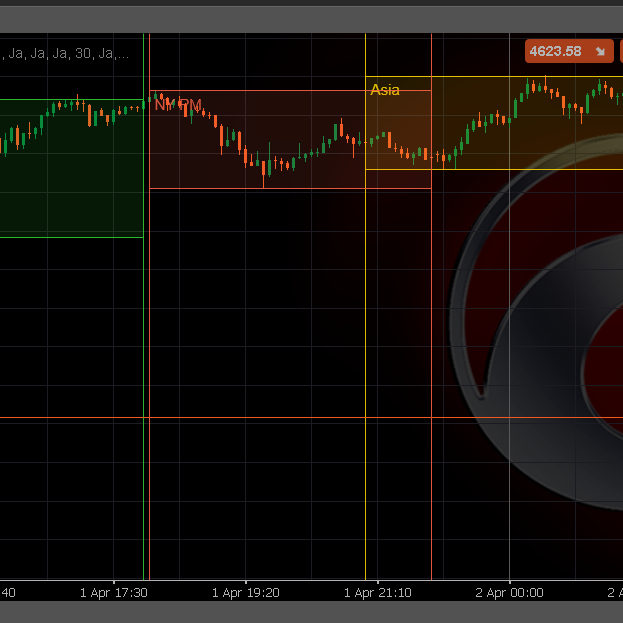623x623 pixels.
Task: Select the Asia session label
Action: (385, 90)
